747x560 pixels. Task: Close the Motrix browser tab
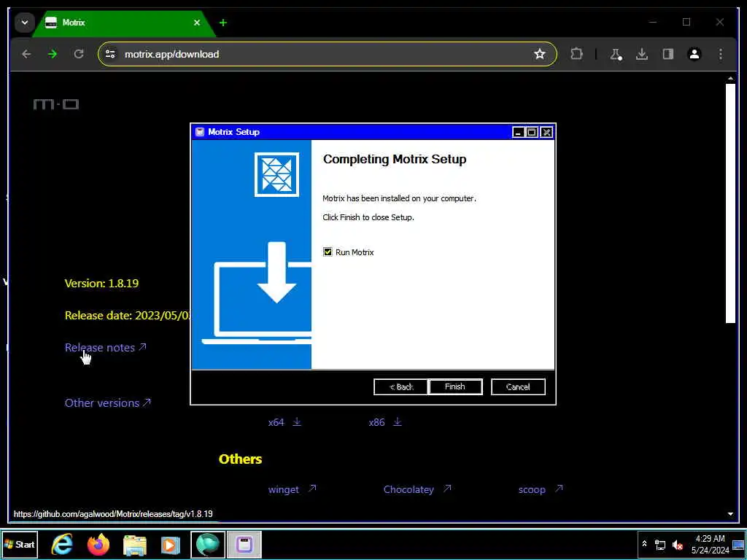coord(197,23)
